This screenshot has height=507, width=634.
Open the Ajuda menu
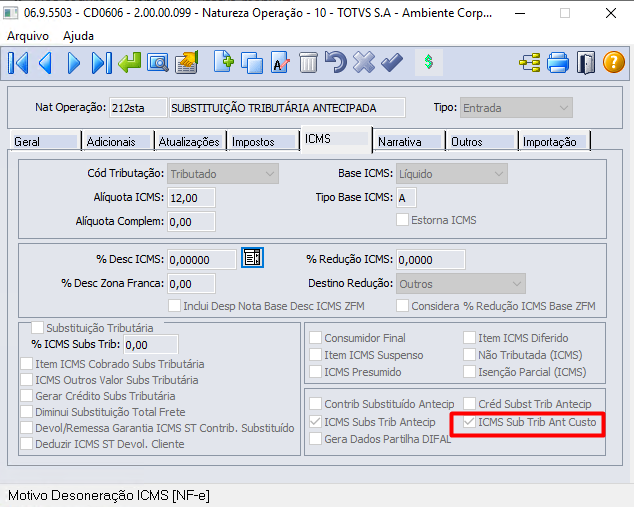pos(78,36)
